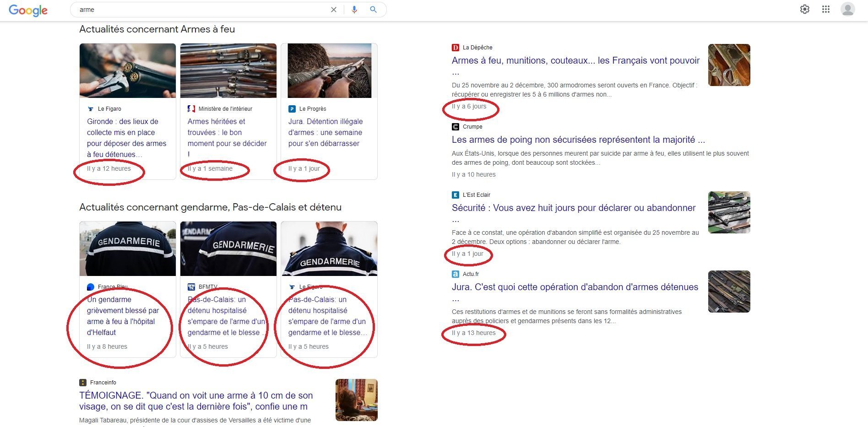Click the L'Est Eclair source icon

pyautogui.click(x=456, y=195)
